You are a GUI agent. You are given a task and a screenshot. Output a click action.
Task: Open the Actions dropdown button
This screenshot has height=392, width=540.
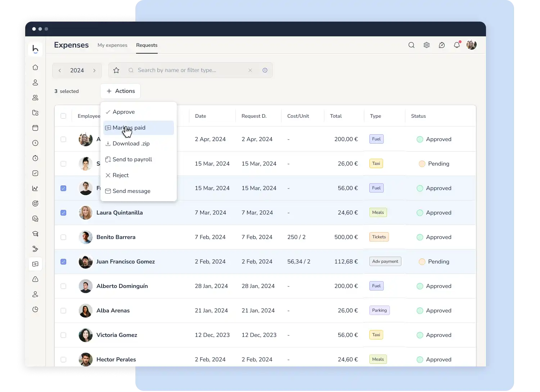(x=120, y=91)
